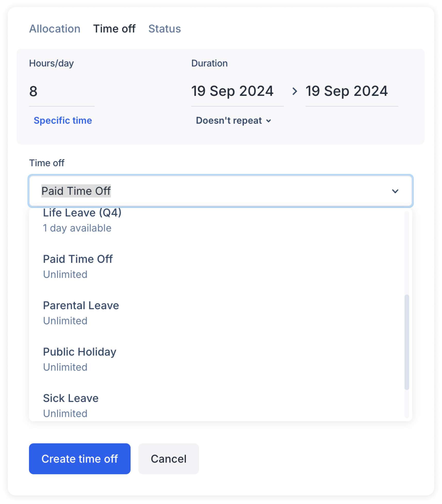
Task: Open the Specific time setting
Action: (x=63, y=120)
